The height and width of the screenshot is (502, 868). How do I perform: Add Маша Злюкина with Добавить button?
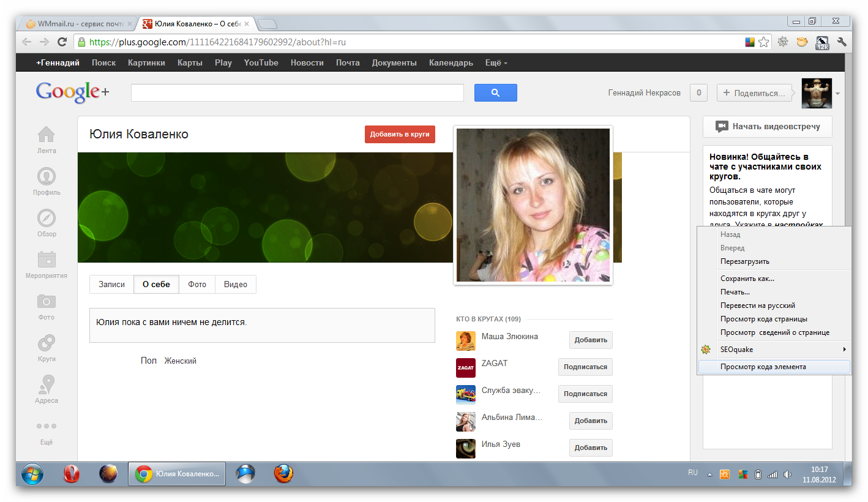[x=591, y=340]
